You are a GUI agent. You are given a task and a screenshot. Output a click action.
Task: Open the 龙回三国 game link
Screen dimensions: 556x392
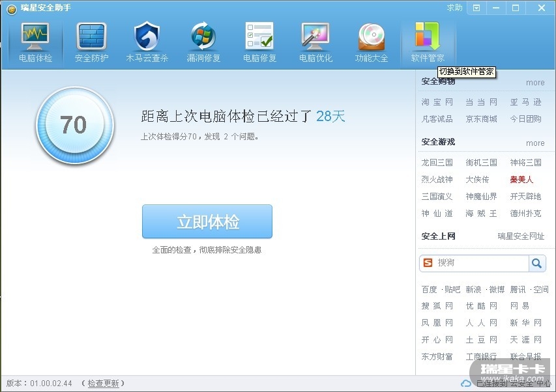pyautogui.click(x=437, y=163)
